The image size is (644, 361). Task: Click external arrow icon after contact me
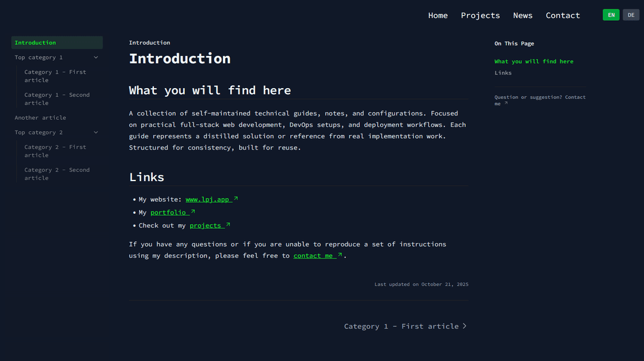pyautogui.click(x=340, y=255)
